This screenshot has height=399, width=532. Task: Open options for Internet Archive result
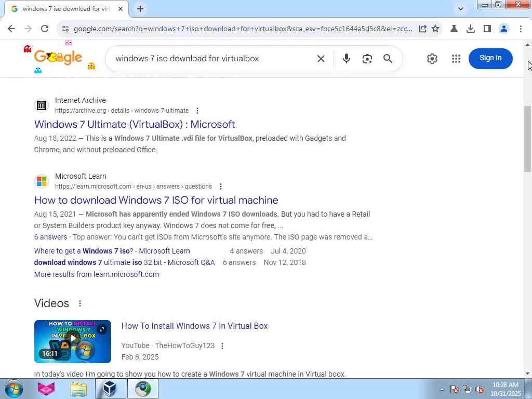(197, 111)
